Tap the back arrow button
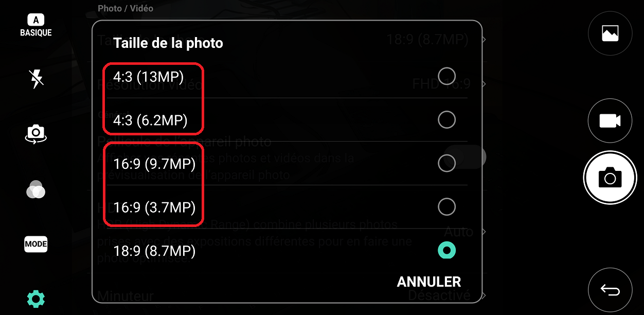The height and width of the screenshot is (315, 644). [x=610, y=290]
